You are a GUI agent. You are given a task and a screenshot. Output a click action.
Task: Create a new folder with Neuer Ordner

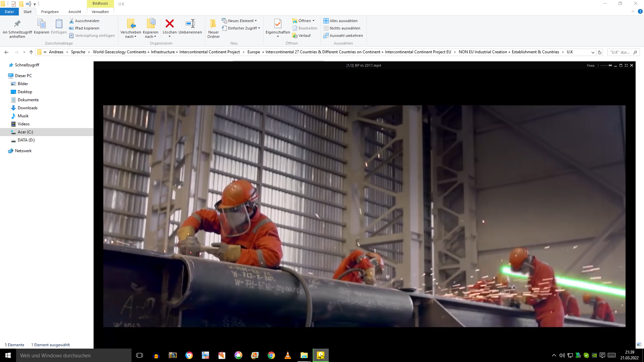coord(213,28)
